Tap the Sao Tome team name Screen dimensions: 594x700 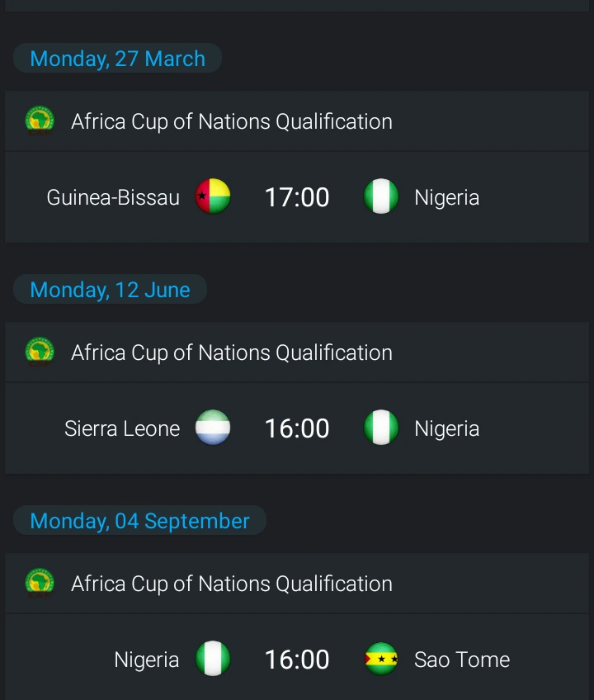(462, 660)
